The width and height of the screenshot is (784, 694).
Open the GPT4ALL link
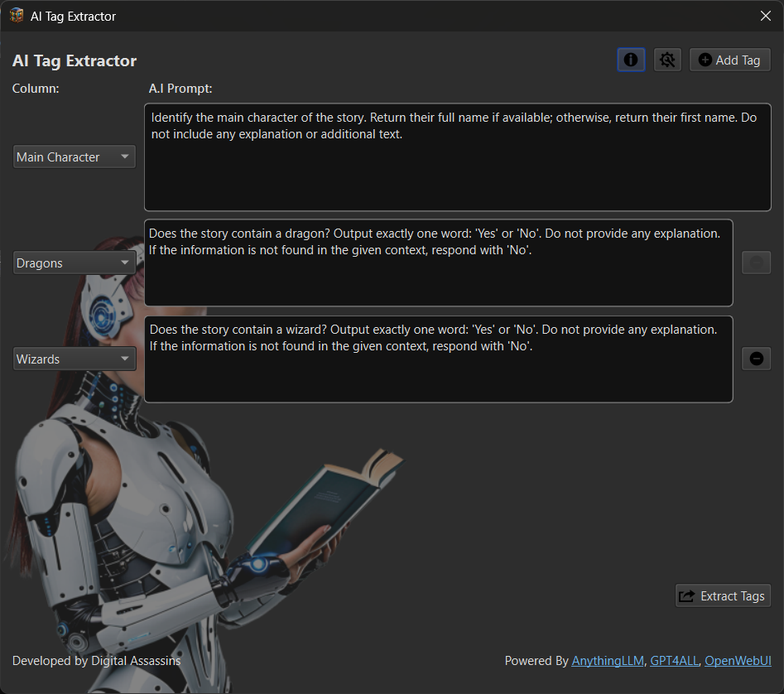674,661
